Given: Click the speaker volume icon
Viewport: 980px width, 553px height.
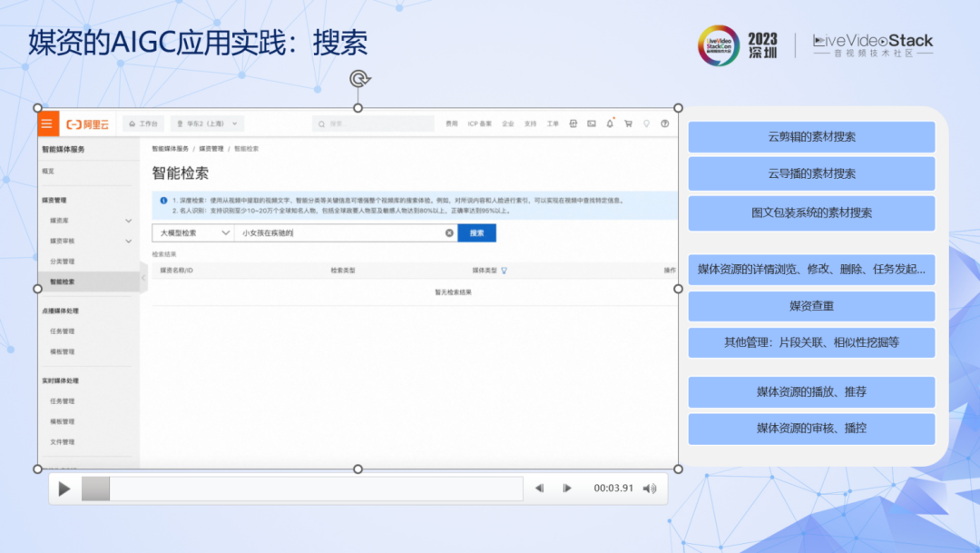Looking at the screenshot, I should [x=650, y=489].
